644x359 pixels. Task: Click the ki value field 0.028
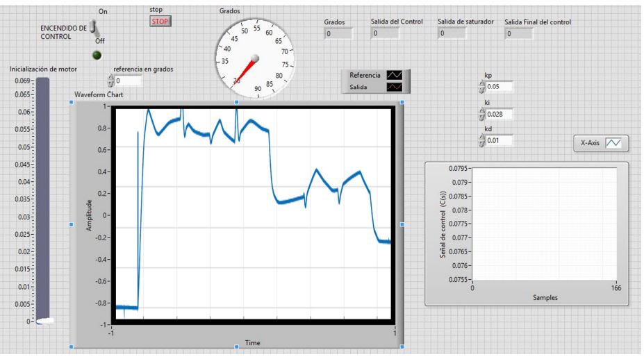click(x=499, y=114)
